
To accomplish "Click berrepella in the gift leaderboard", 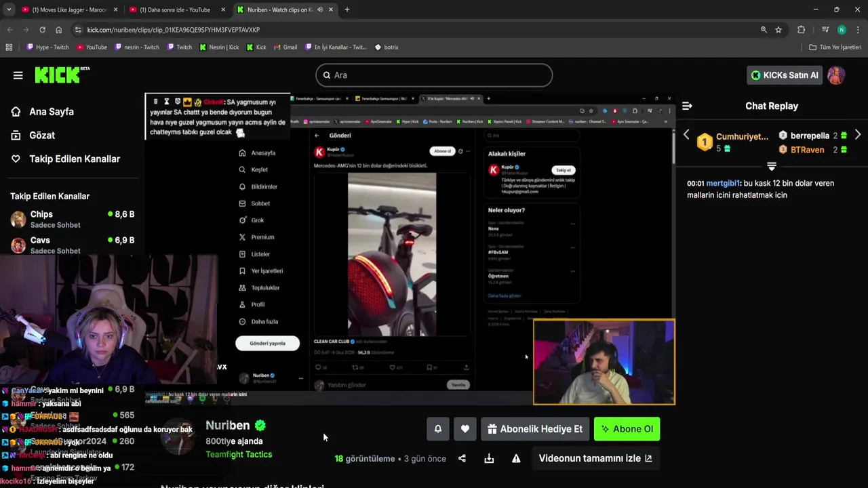I will click(x=813, y=136).
